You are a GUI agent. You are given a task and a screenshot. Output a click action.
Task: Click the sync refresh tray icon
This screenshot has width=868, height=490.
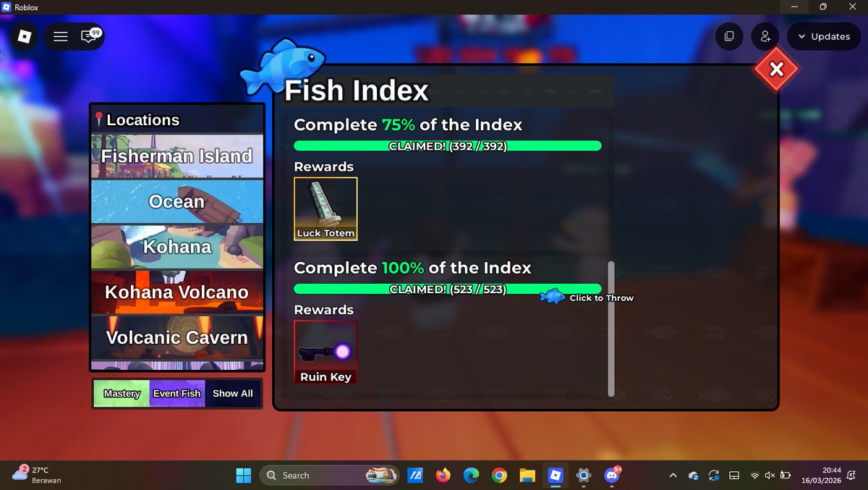click(714, 476)
